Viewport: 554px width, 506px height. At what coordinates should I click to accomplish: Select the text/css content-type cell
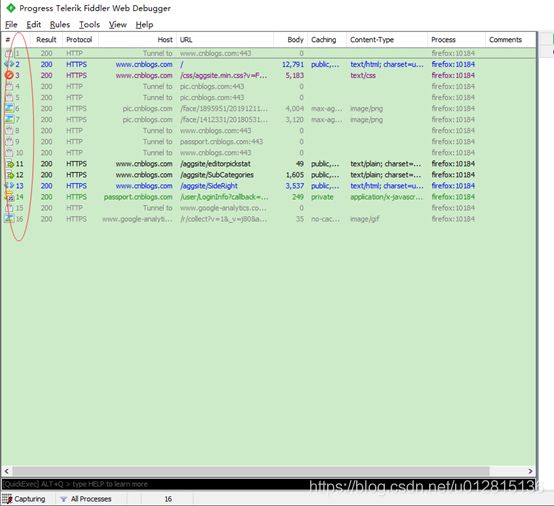point(363,75)
